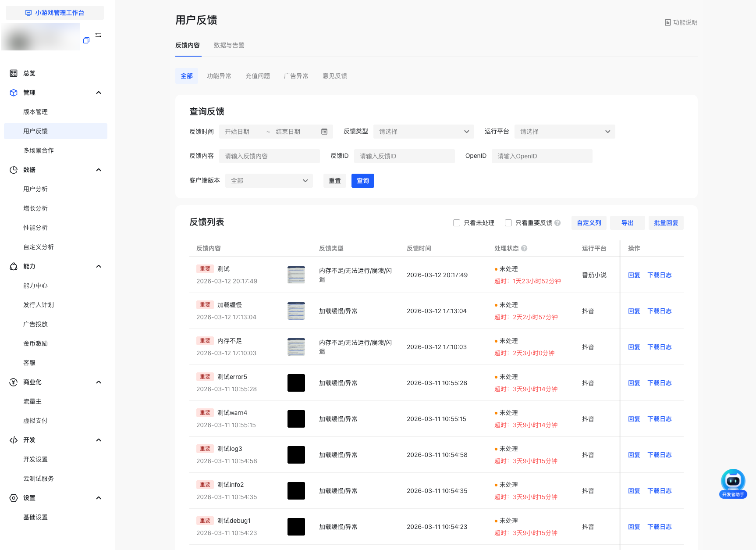Click the 反馈ID input field
The width and height of the screenshot is (756, 550).
tap(404, 156)
